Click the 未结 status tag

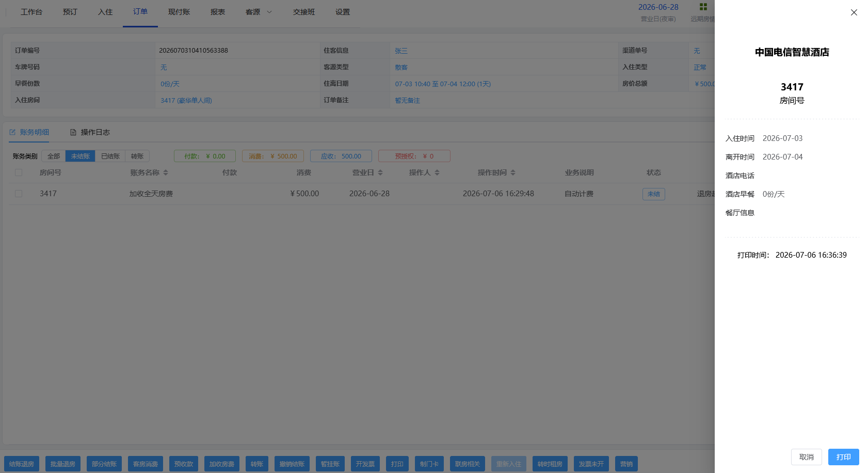tap(653, 194)
